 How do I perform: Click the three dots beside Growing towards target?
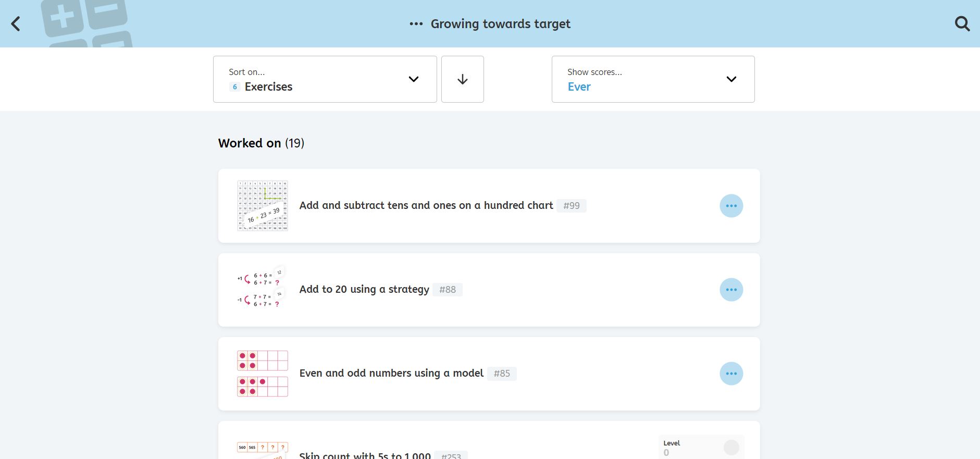click(x=416, y=24)
